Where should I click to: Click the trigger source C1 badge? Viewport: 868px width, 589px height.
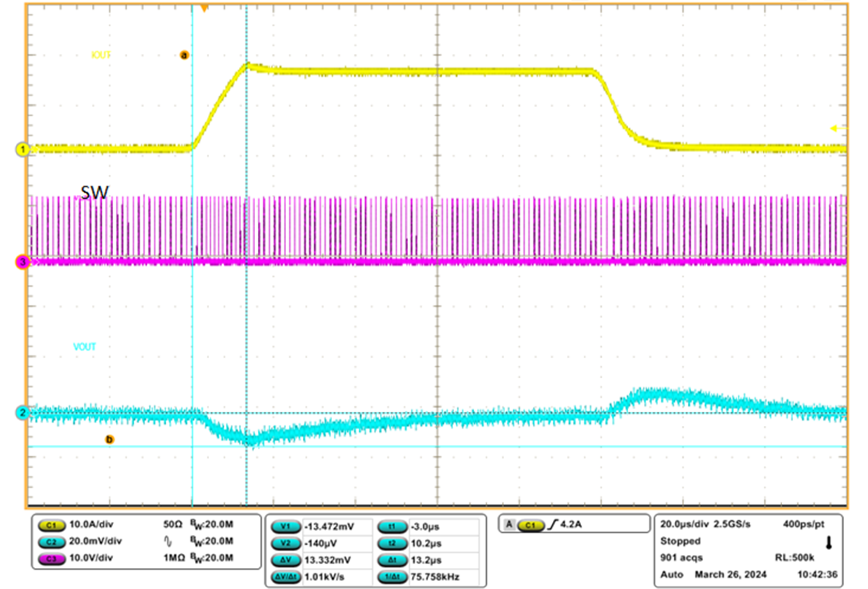coord(531,525)
